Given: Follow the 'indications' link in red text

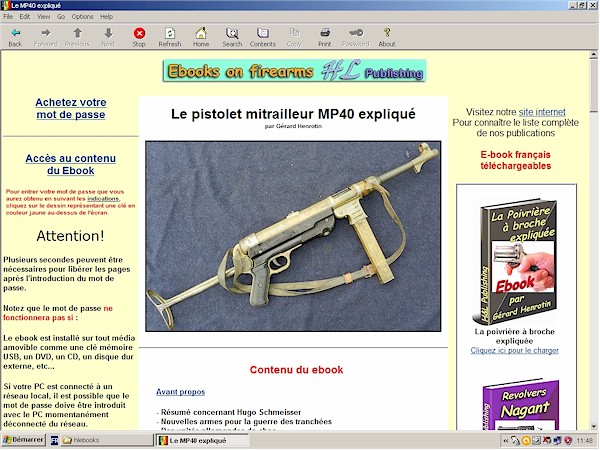Looking at the screenshot, I should (103, 199).
